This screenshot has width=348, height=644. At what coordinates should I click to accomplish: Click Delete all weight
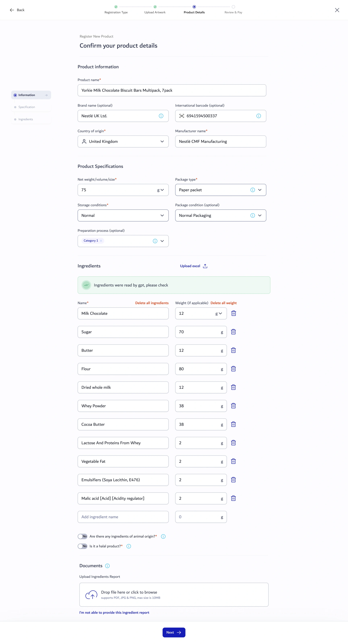point(224,303)
